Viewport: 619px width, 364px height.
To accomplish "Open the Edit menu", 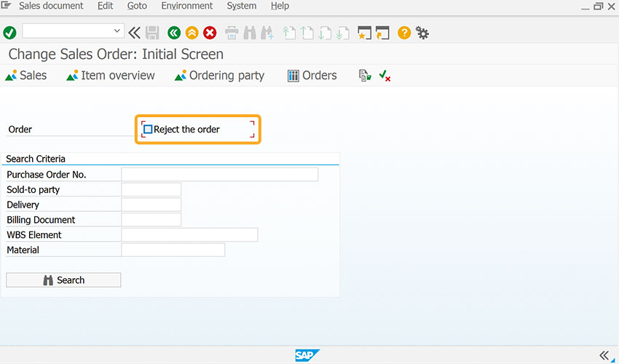I will [106, 6].
